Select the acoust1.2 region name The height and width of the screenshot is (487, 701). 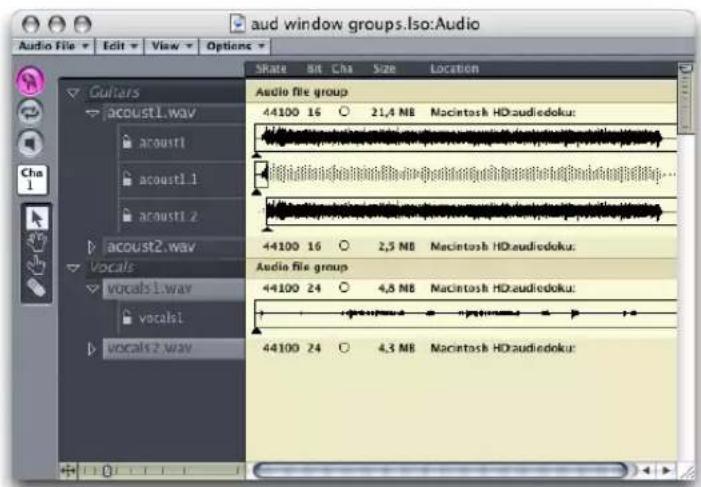pyautogui.click(x=168, y=216)
